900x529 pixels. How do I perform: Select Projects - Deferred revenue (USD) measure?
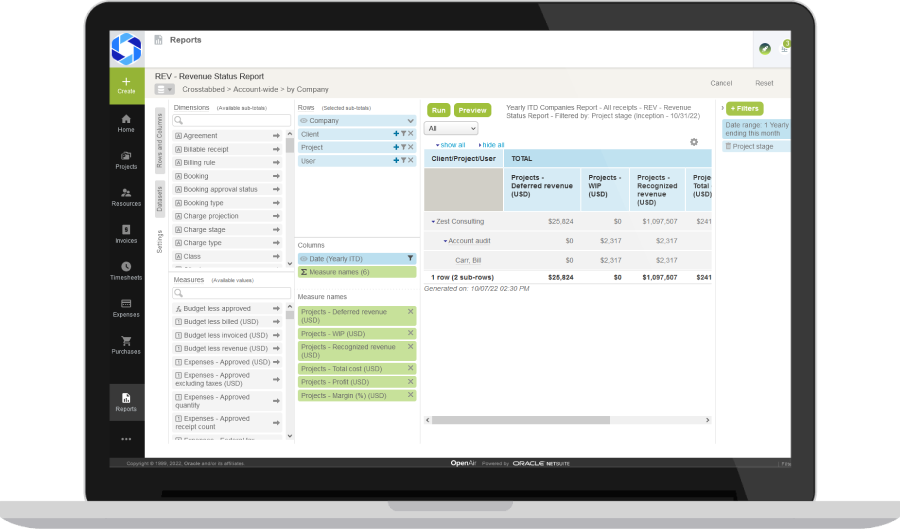(x=356, y=316)
